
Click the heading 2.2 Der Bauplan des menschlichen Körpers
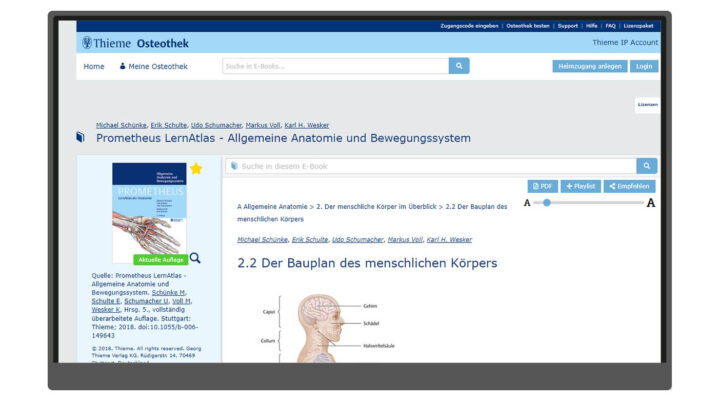tap(367, 263)
